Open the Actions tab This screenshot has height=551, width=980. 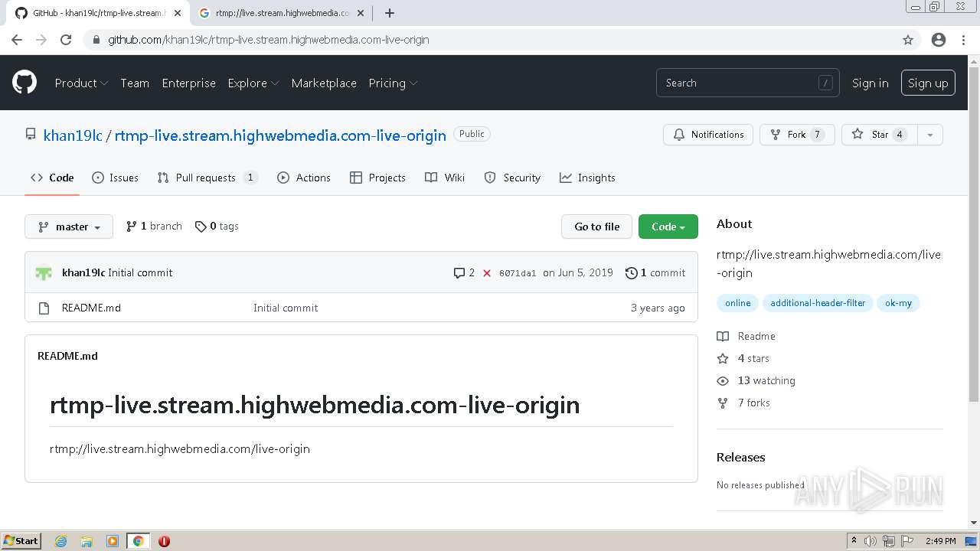point(304,178)
